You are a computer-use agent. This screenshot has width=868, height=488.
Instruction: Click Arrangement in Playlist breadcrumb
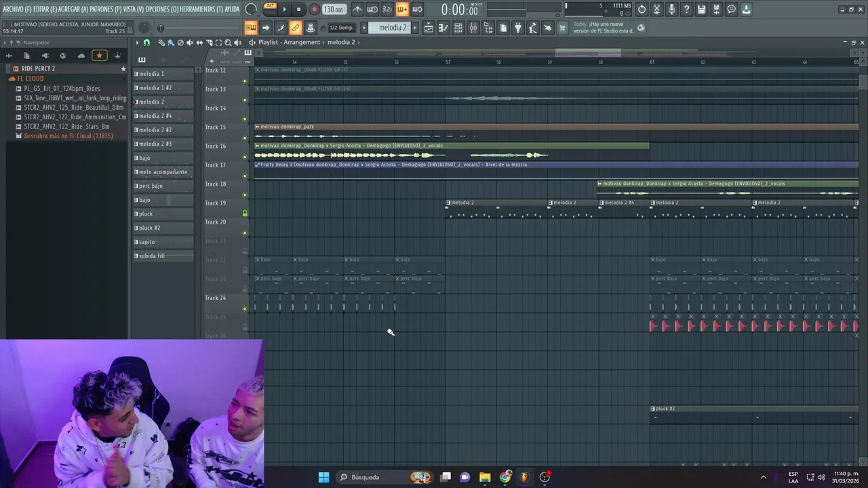coord(302,42)
